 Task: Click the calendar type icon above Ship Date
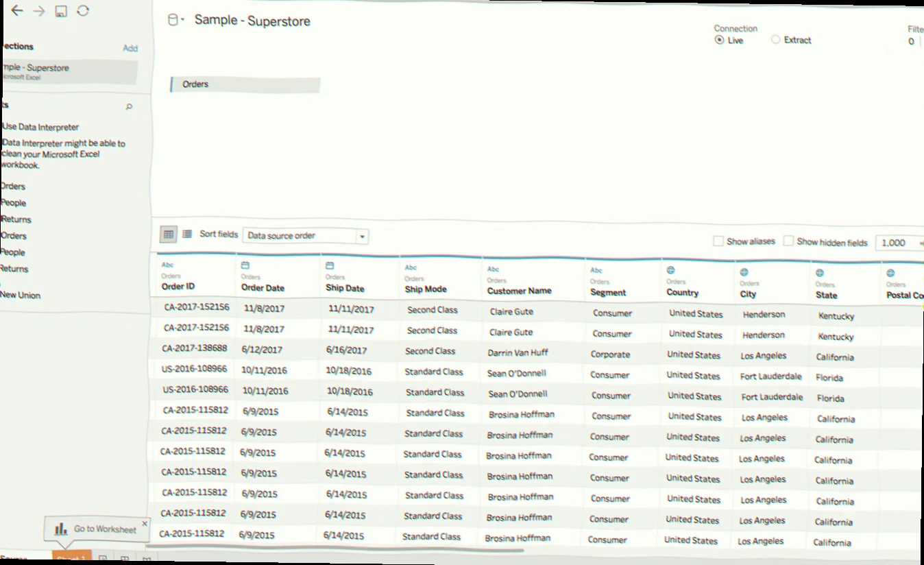pos(329,265)
